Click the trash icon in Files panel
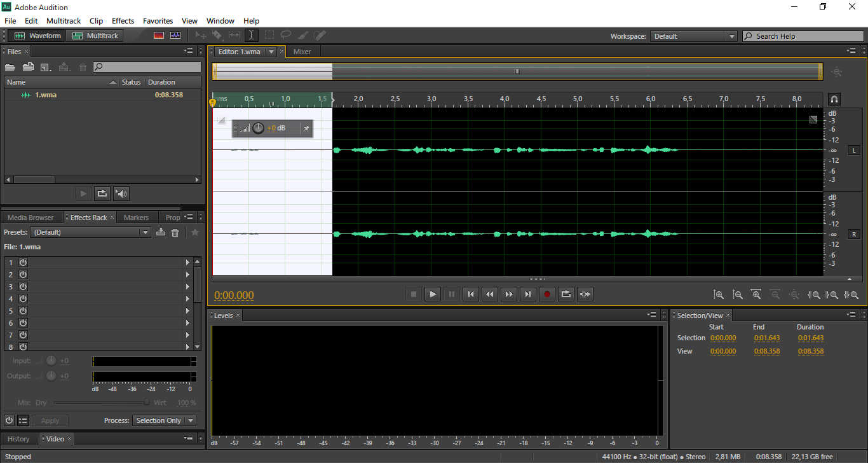 click(x=83, y=67)
